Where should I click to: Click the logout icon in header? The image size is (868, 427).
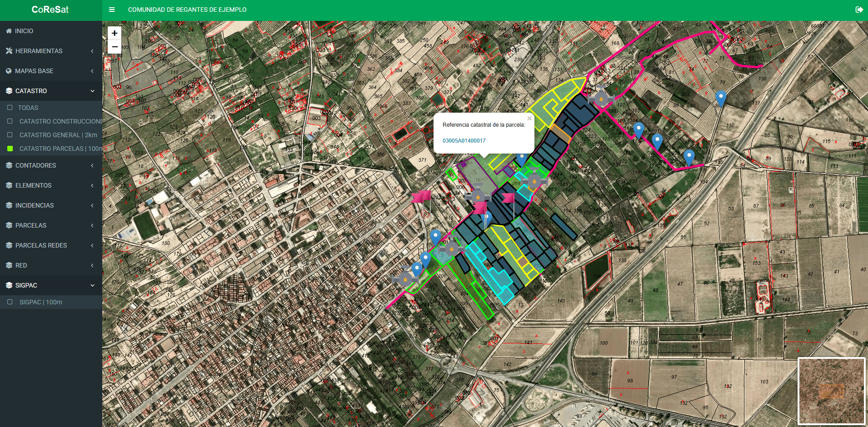tap(859, 10)
